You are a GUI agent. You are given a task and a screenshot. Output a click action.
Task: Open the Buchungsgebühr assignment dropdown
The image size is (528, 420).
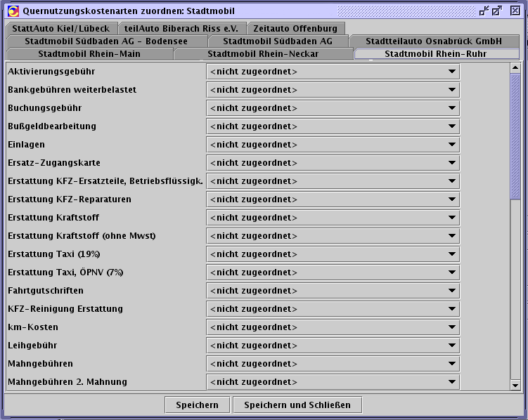click(x=333, y=108)
